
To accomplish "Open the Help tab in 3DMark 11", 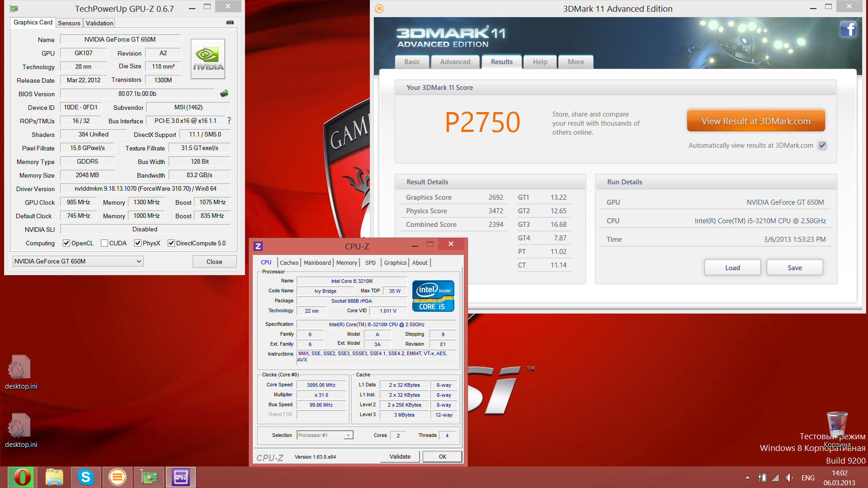I will 540,62.
